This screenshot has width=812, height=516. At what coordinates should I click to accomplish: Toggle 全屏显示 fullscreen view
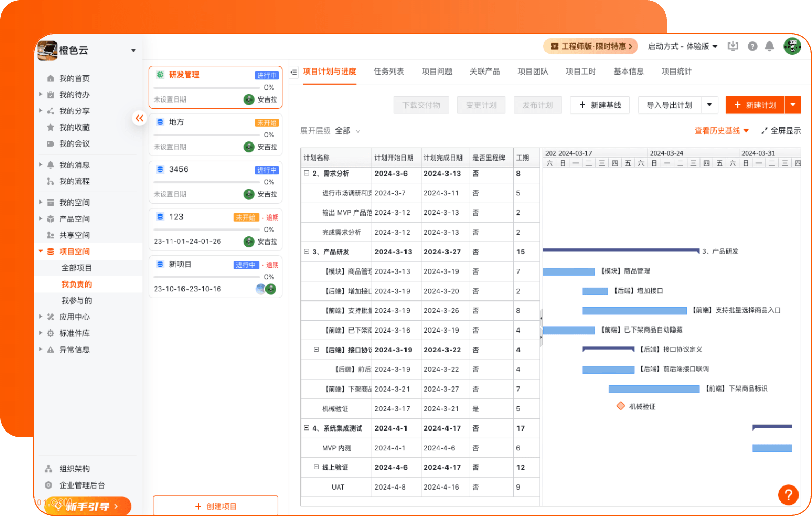(x=780, y=131)
